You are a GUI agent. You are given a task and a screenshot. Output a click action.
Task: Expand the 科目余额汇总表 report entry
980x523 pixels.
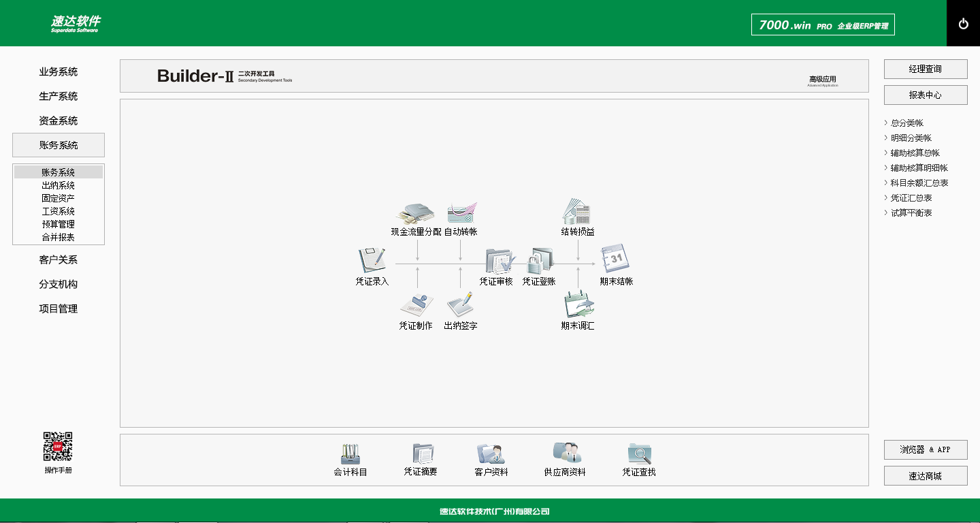pos(919,183)
